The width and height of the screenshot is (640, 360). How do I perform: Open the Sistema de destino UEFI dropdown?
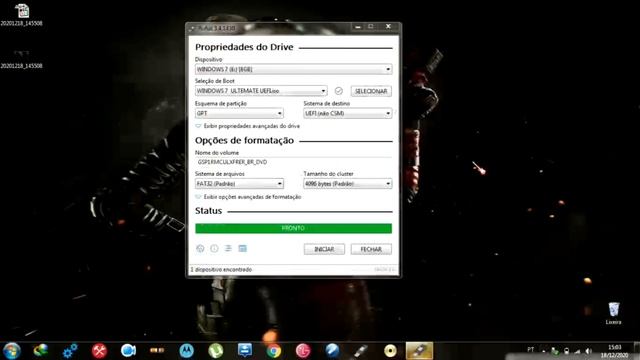pyautogui.click(x=348, y=113)
